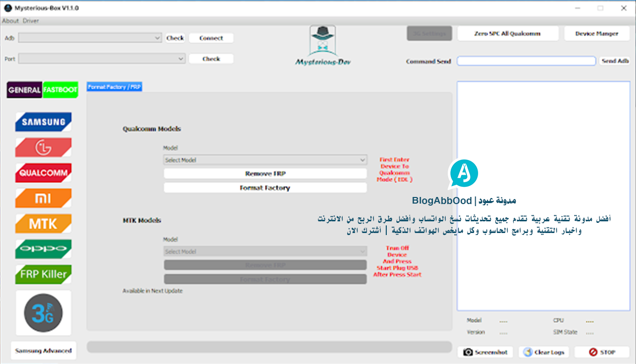Click the Clear Logs button
This screenshot has width=636, height=364.
[545, 352]
